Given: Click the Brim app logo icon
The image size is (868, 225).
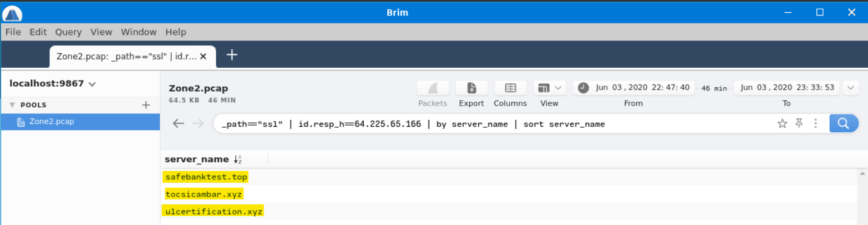Looking at the screenshot, I should click(x=12, y=13).
